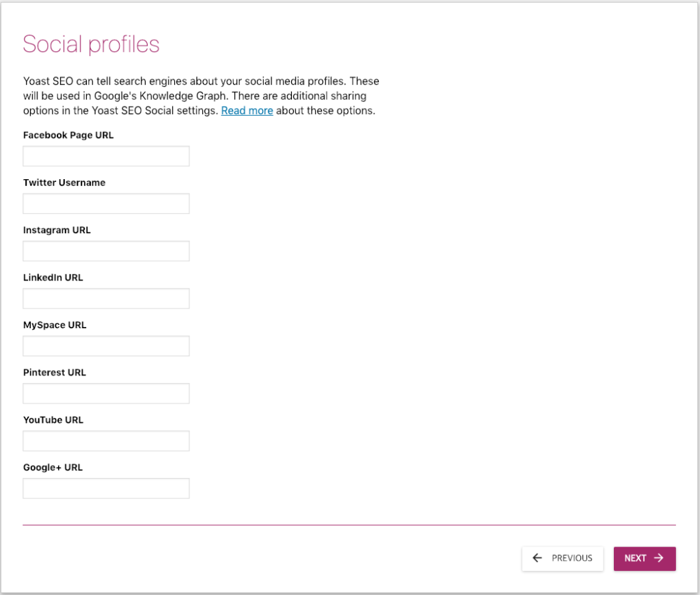700x595 pixels.
Task: Click the MySpace URL label text
Action: coord(55,326)
